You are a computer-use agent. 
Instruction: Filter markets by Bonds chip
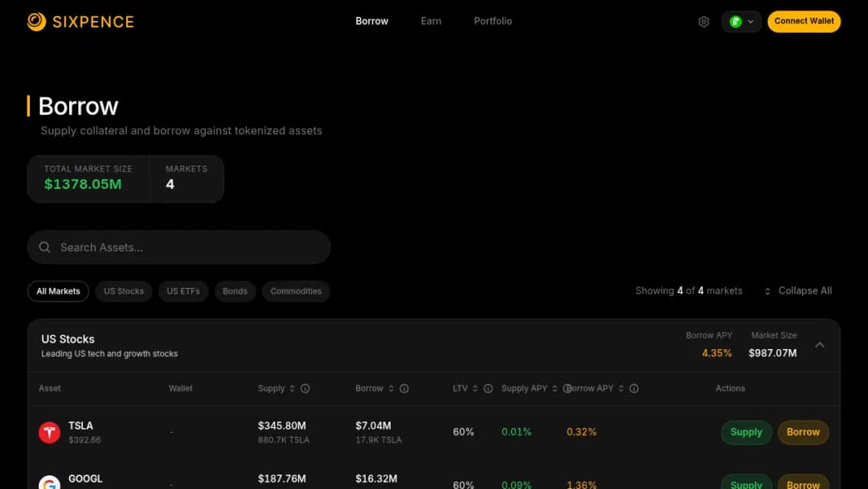pyautogui.click(x=235, y=291)
